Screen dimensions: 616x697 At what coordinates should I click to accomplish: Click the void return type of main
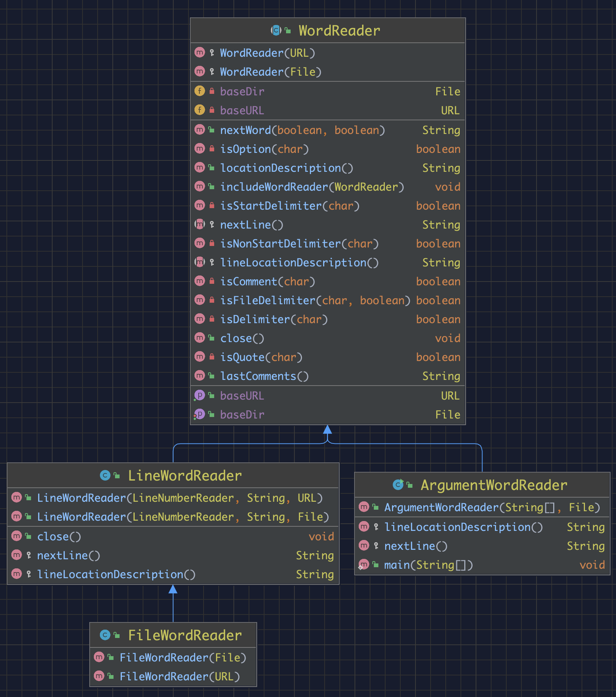click(592, 565)
